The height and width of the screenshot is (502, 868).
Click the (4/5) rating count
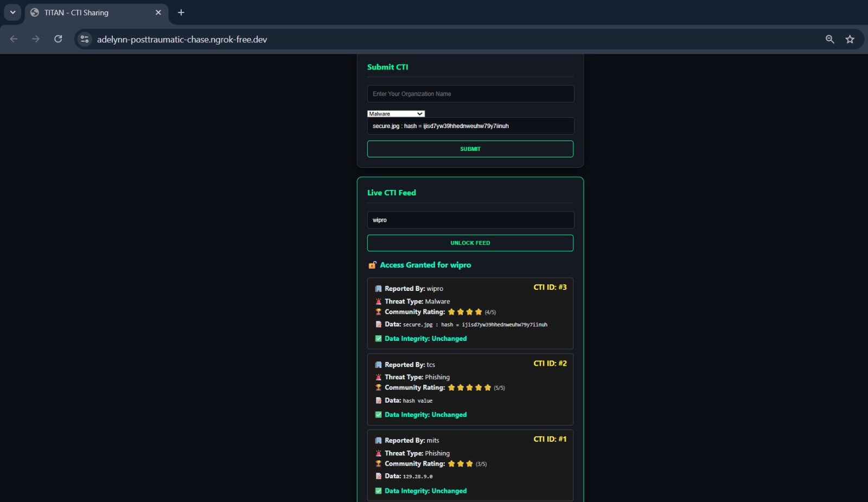pyautogui.click(x=490, y=312)
